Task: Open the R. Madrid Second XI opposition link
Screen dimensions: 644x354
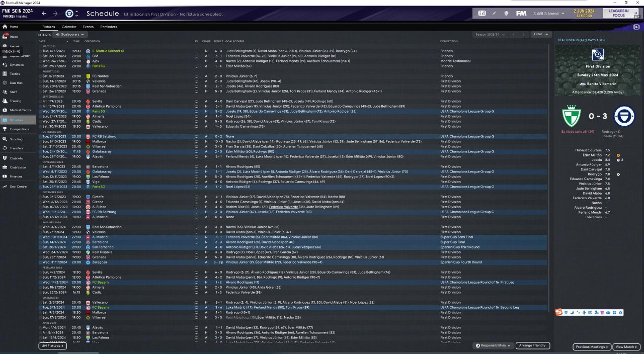Action: coord(108,51)
